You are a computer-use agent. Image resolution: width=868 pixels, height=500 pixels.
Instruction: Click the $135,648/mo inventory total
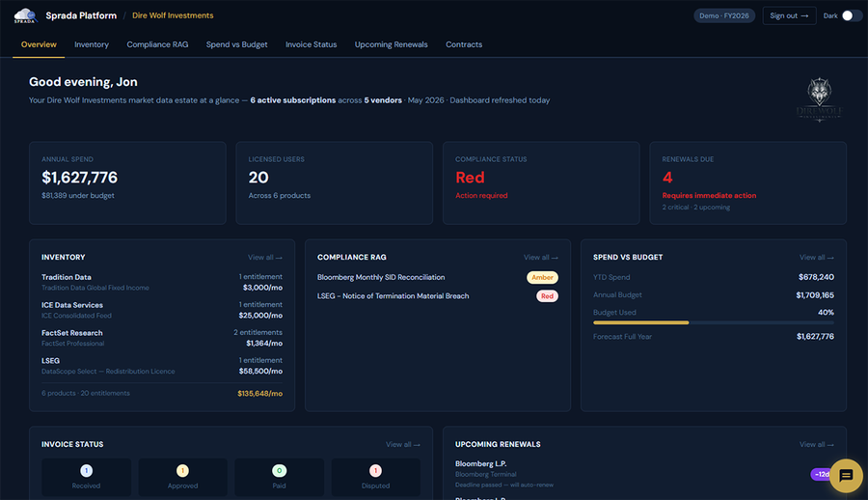[259, 394]
